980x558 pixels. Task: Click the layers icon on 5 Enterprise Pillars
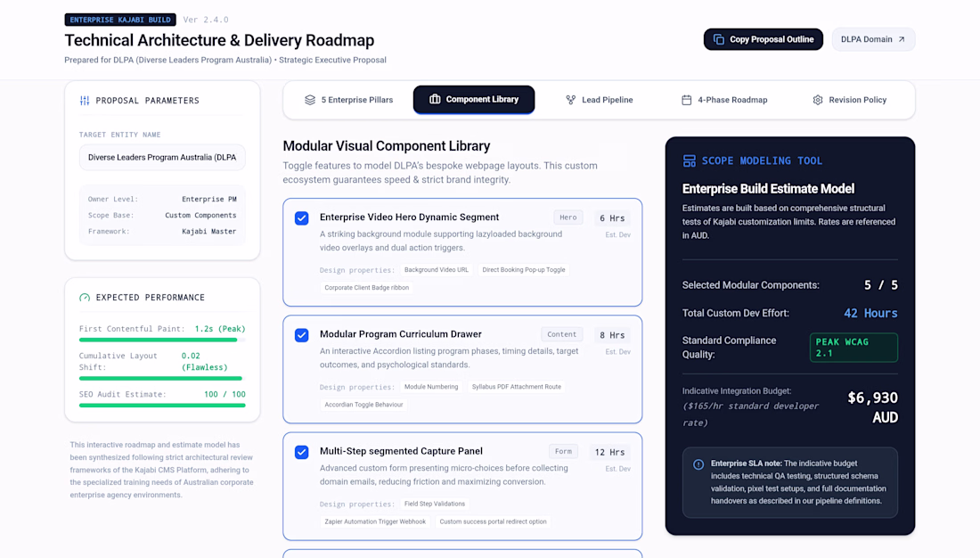(310, 100)
